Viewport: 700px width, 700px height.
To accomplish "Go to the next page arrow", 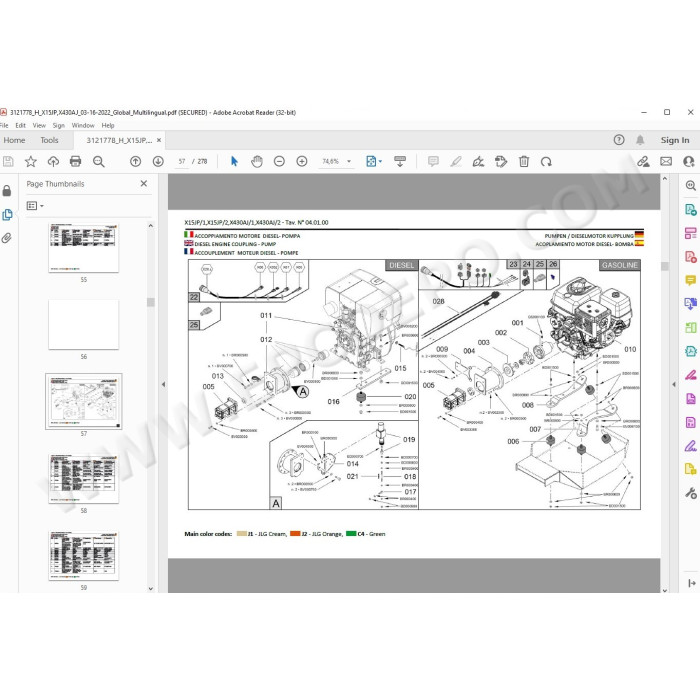I will click(158, 161).
